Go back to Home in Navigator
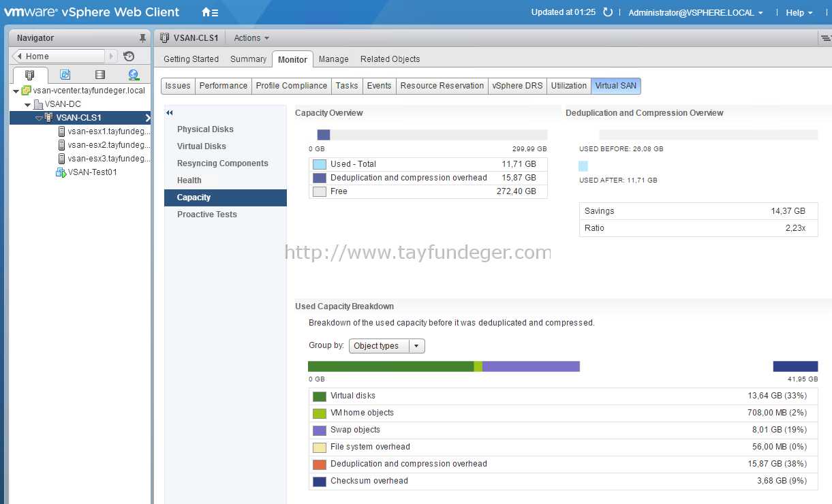Image resolution: width=832 pixels, height=504 pixels. (59, 57)
